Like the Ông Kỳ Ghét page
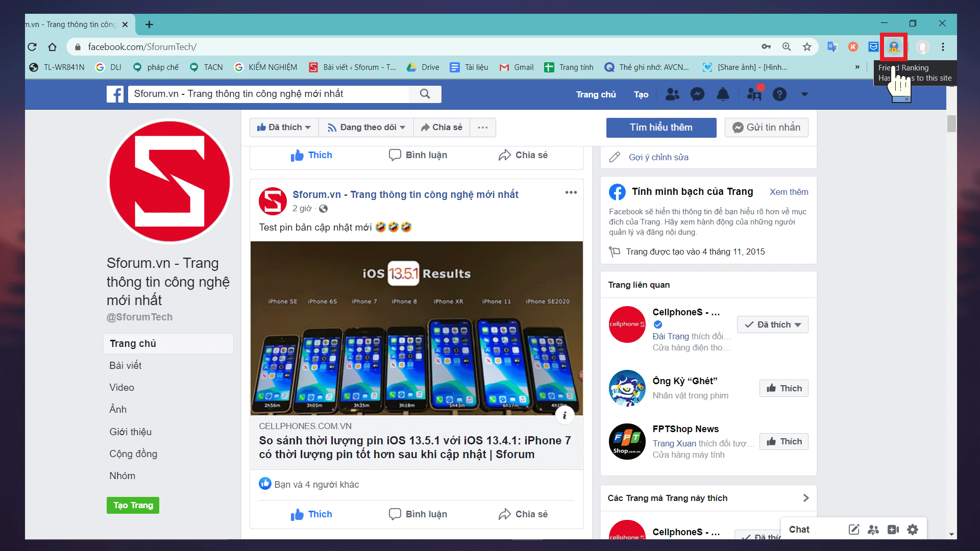This screenshot has width=980, height=551. click(783, 388)
